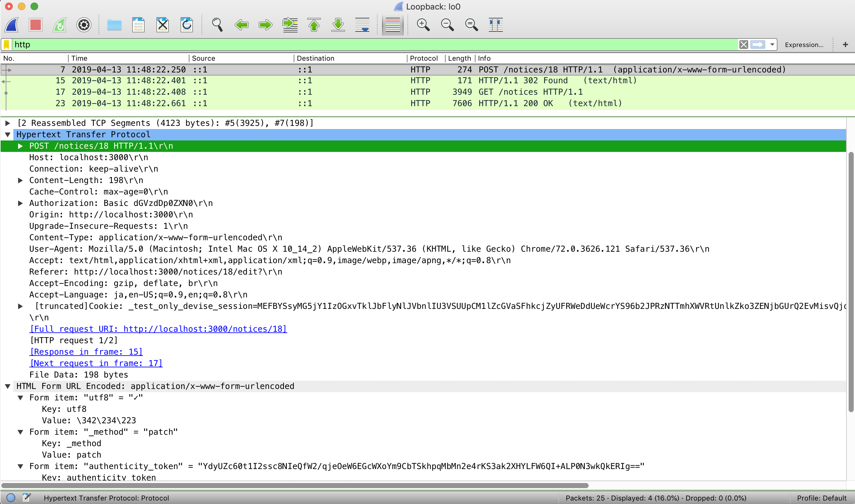Toggle auto-scroll during live capture

(362, 25)
